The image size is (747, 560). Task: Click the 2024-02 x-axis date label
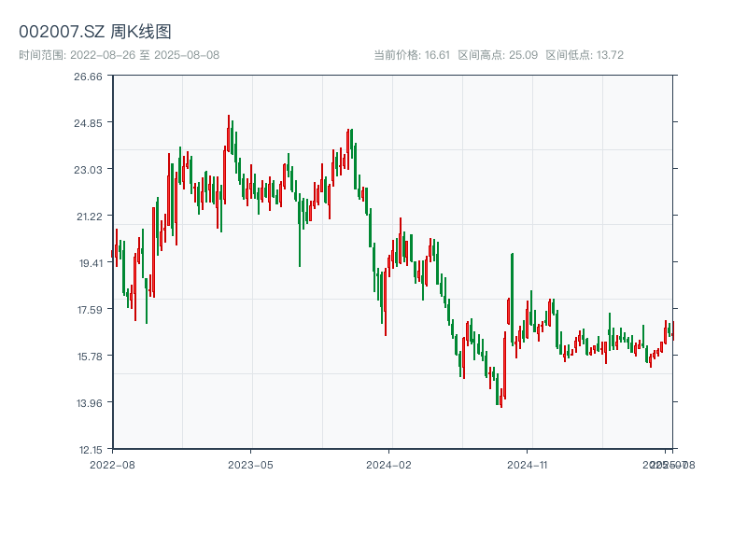(x=389, y=464)
